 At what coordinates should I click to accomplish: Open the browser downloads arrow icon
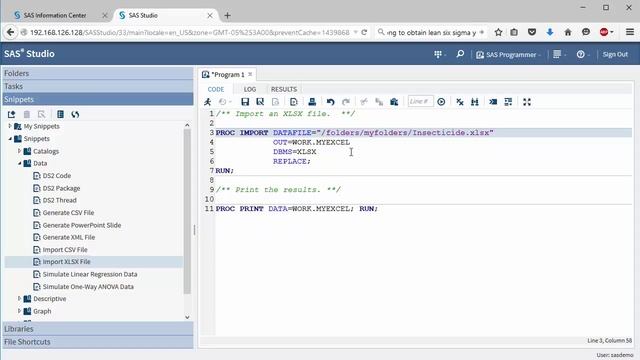[x=550, y=32]
